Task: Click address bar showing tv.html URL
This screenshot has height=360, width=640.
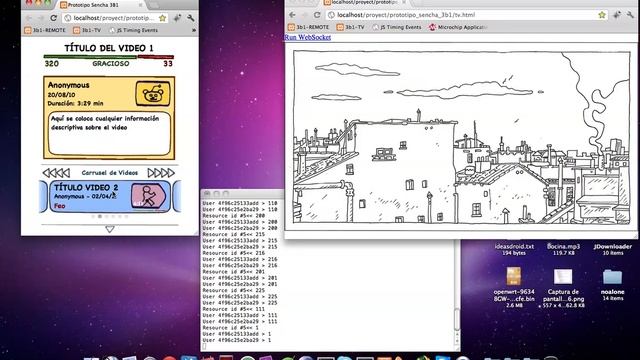Action: tap(467, 15)
